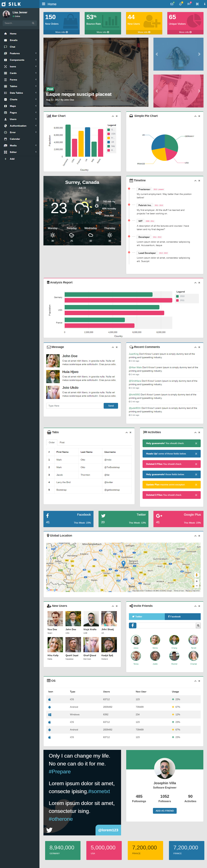Click More info on New Orders card

coord(62,32)
